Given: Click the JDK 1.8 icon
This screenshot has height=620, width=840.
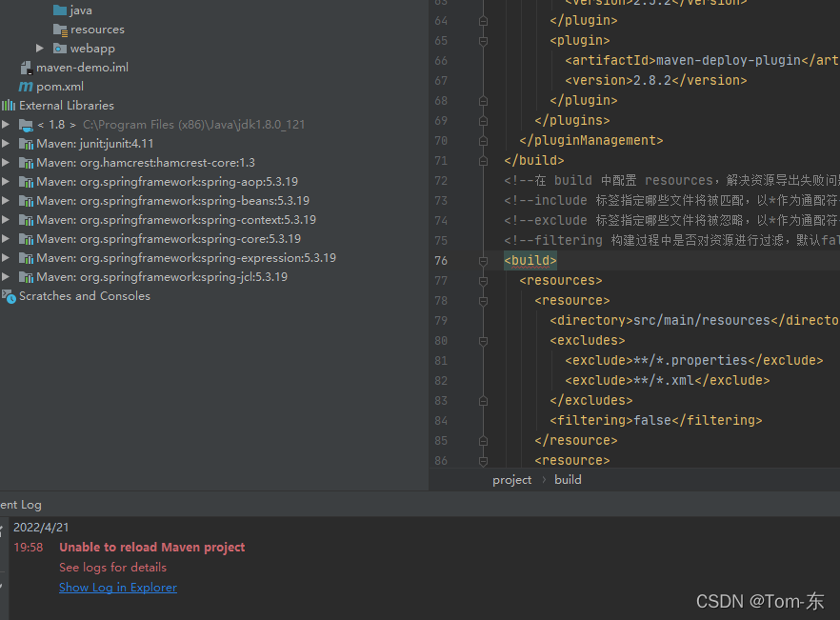Looking at the screenshot, I should click(x=27, y=124).
